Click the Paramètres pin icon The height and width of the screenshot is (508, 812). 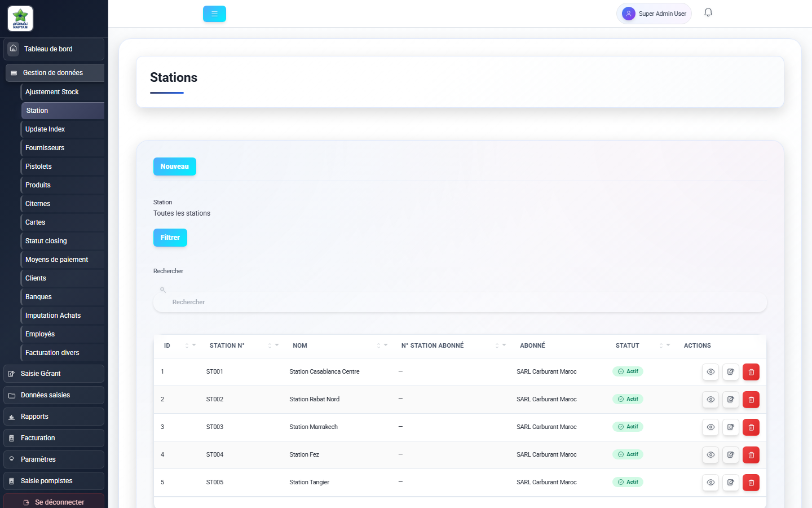(x=11, y=459)
